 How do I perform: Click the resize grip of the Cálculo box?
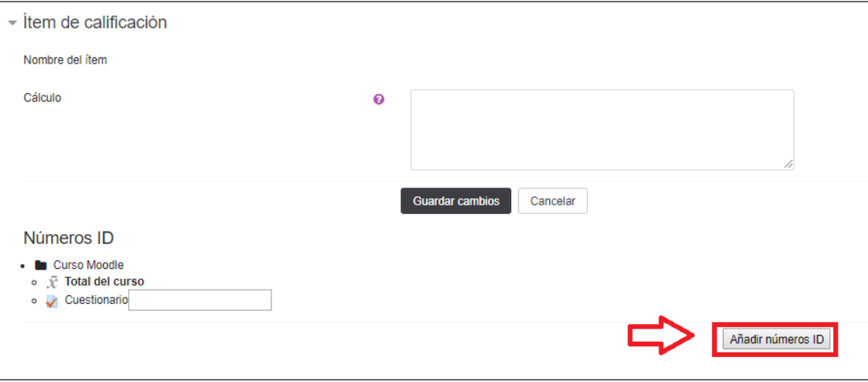(788, 163)
